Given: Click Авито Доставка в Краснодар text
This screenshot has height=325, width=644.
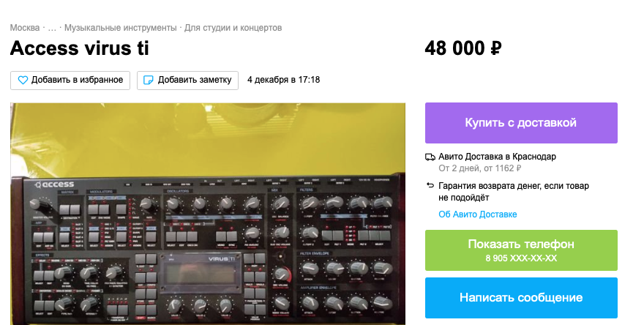Looking at the screenshot, I should click(498, 157).
